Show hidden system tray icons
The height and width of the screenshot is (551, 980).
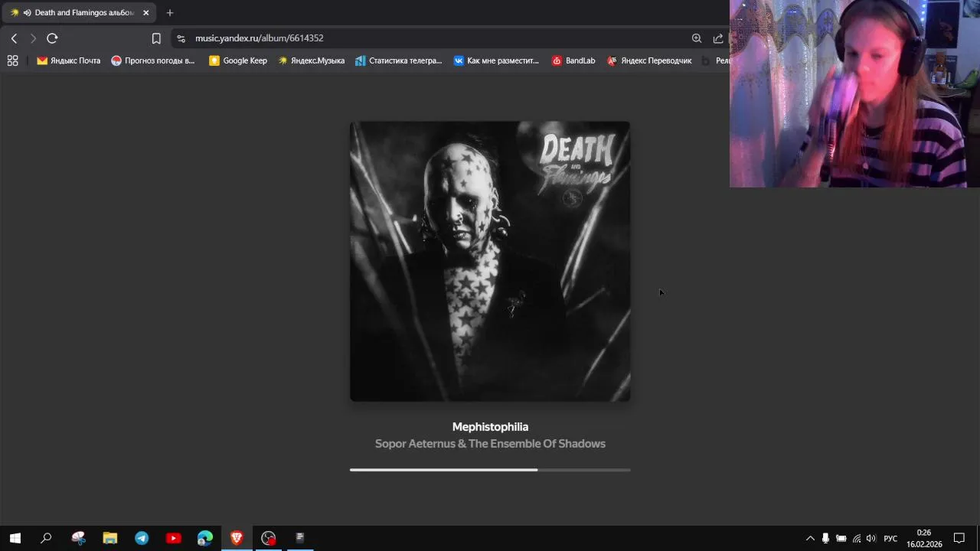810,538
